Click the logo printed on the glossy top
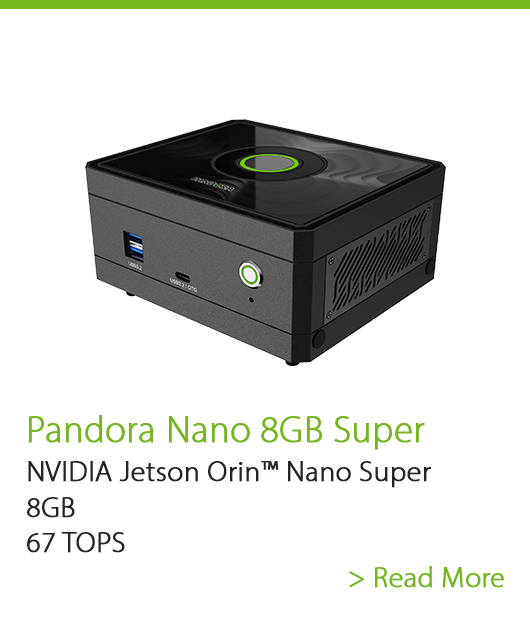Image resolution: width=530 pixels, height=620 pixels. pyautogui.click(x=213, y=182)
